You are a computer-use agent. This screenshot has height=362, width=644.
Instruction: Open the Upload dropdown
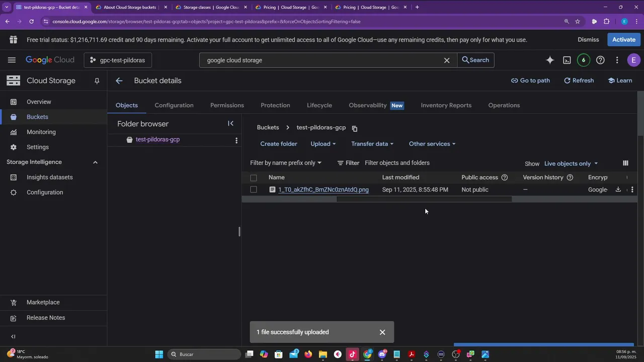(x=323, y=144)
